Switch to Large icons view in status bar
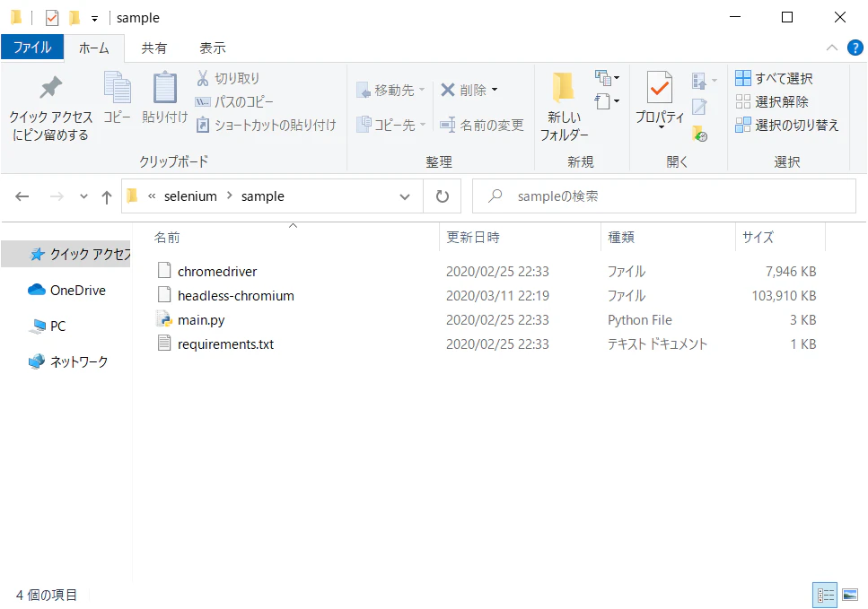Image resolution: width=868 pixels, height=609 pixels. click(850, 596)
